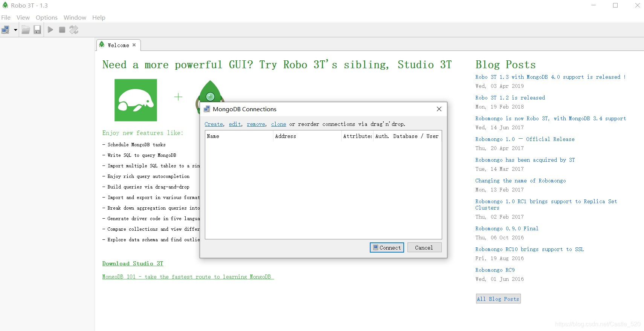
Task: Maximize the Robo 3T window
Action: pos(615,5)
